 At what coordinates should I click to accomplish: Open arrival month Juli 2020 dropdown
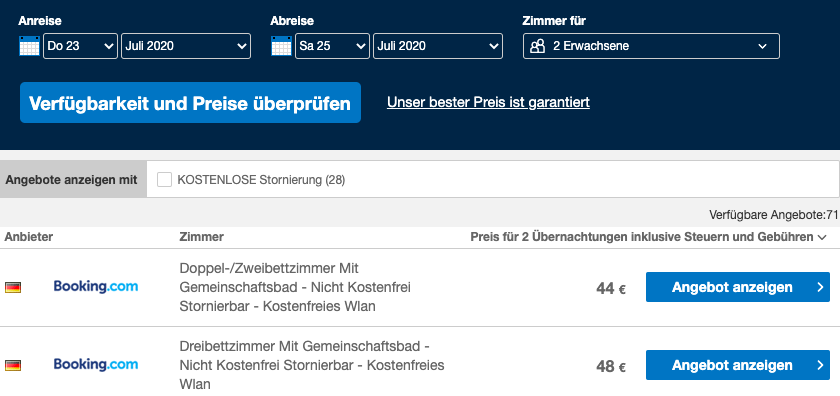pos(186,46)
